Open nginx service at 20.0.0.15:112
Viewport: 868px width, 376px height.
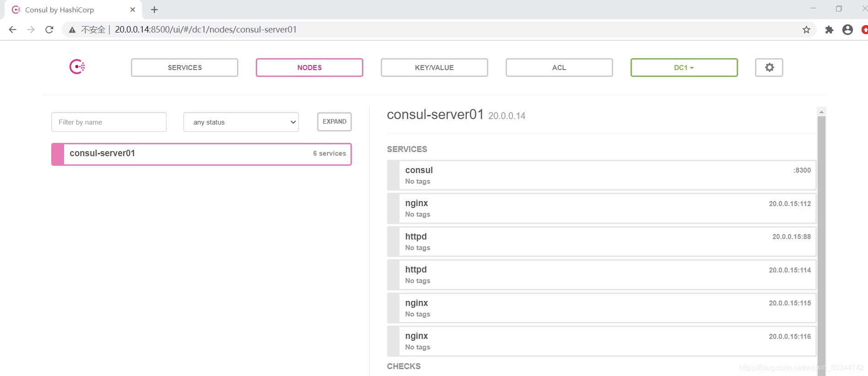(602, 208)
